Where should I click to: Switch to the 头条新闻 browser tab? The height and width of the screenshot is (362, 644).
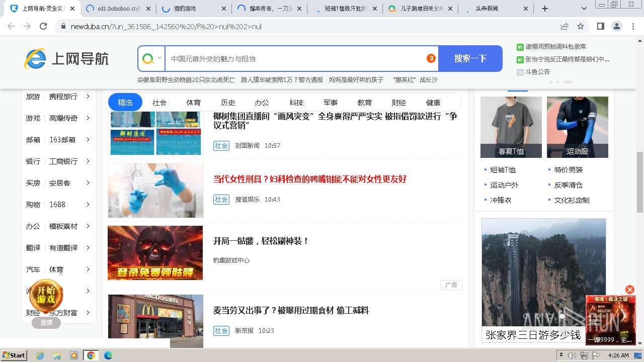coord(495,9)
